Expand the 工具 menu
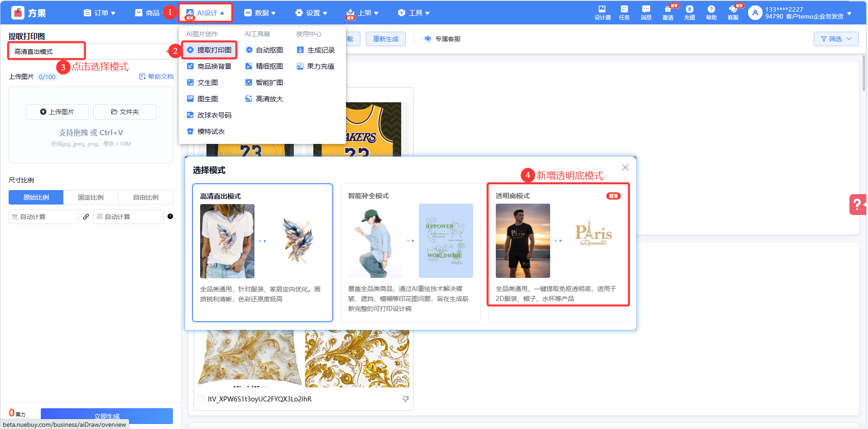The height and width of the screenshot is (429, 868). [x=413, y=13]
